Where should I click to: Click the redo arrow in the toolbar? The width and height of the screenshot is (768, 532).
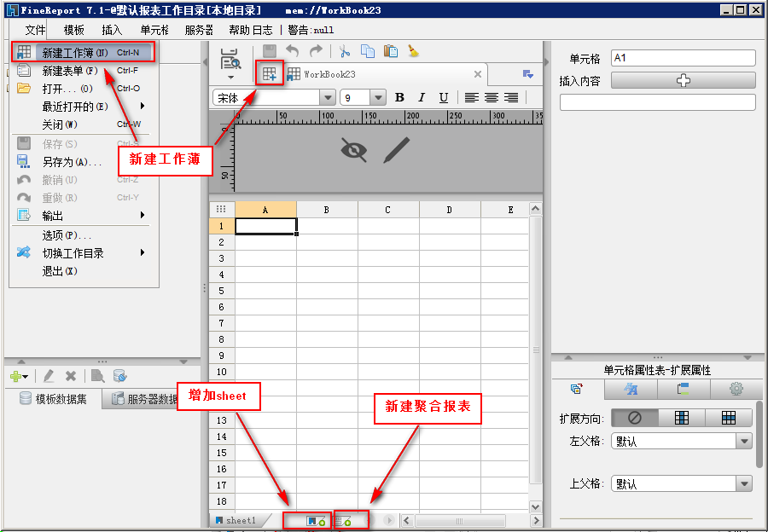pyautogui.click(x=316, y=51)
